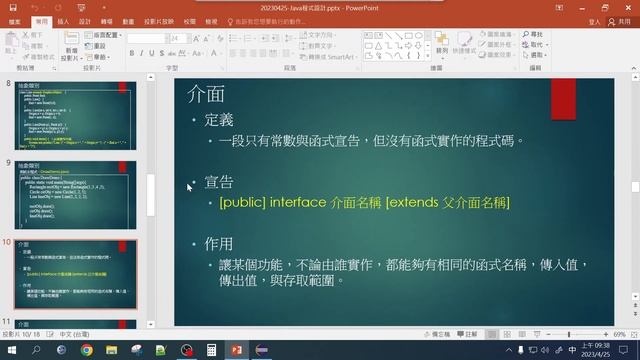640x360 pixels.
Task: Click the Increase Font Size icon
Action: point(196,39)
